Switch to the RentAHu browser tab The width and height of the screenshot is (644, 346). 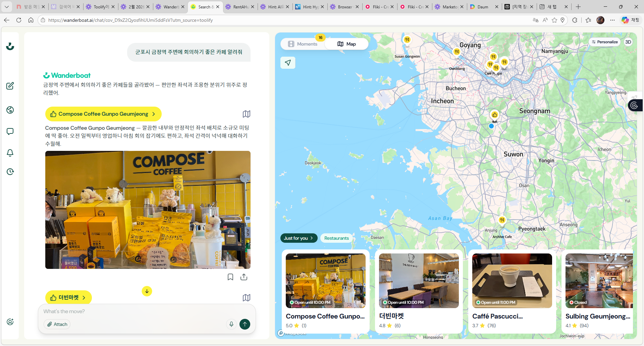click(x=240, y=7)
